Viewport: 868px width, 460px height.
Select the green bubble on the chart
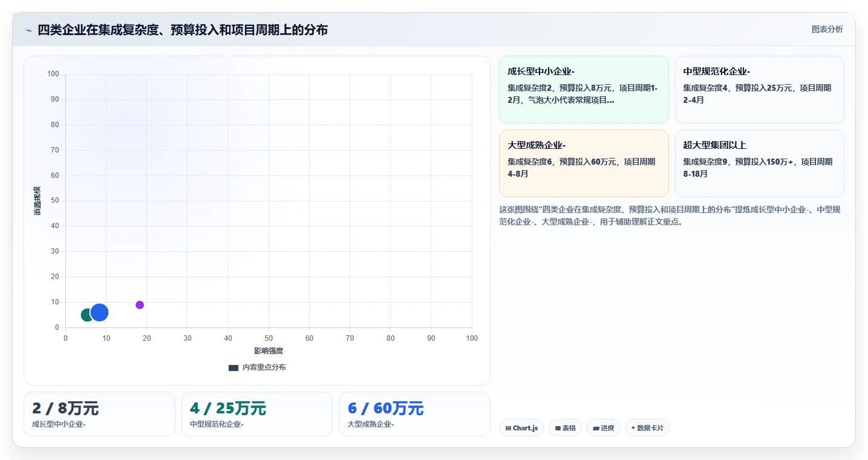click(87, 315)
